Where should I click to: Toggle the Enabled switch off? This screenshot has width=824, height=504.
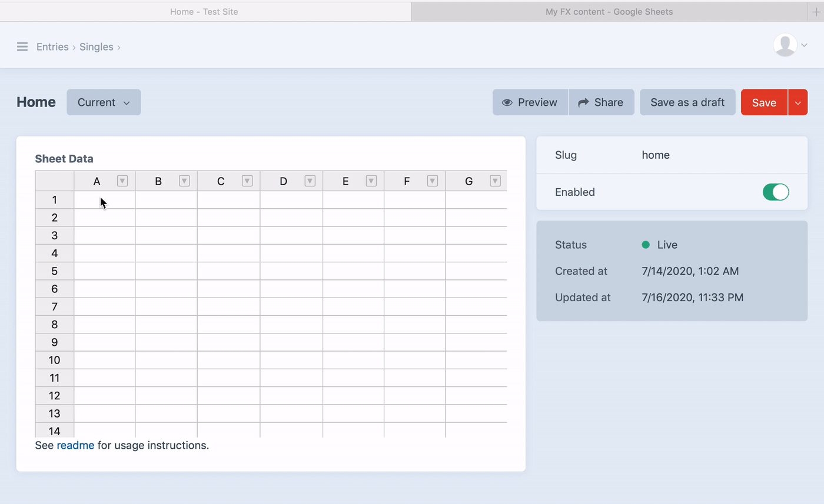(x=775, y=192)
